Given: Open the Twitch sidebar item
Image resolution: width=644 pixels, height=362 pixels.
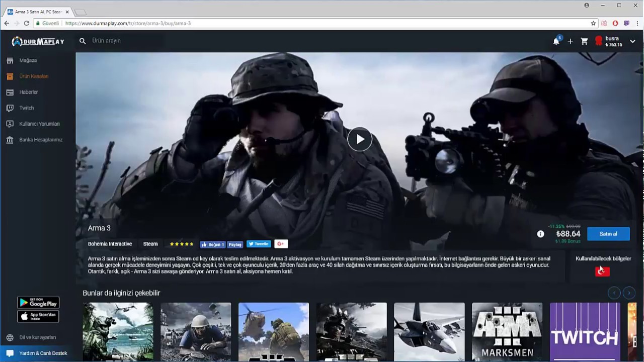Looking at the screenshot, I should pyautogui.click(x=26, y=108).
